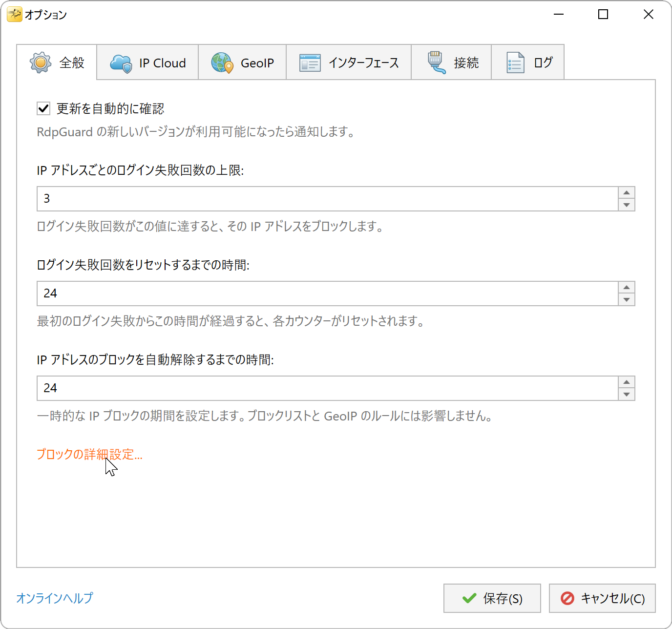672x629 pixels.
Task: Open the ログ tab
Action: (x=528, y=63)
